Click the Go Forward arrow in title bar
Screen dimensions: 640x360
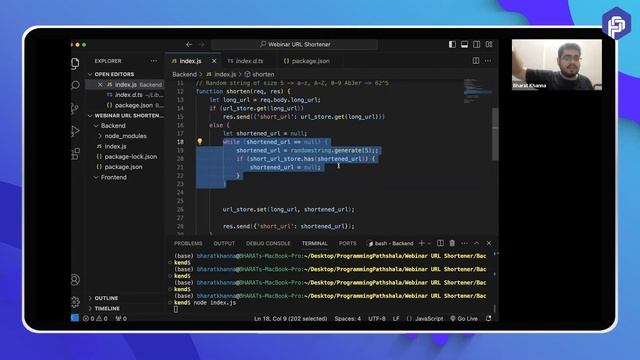click(x=202, y=44)
